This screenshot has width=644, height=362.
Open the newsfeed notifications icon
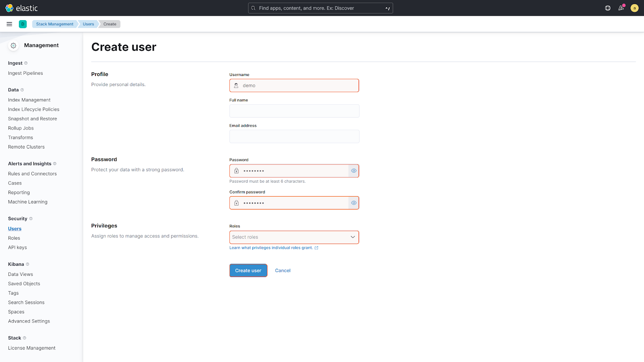(x=621, y=8)
